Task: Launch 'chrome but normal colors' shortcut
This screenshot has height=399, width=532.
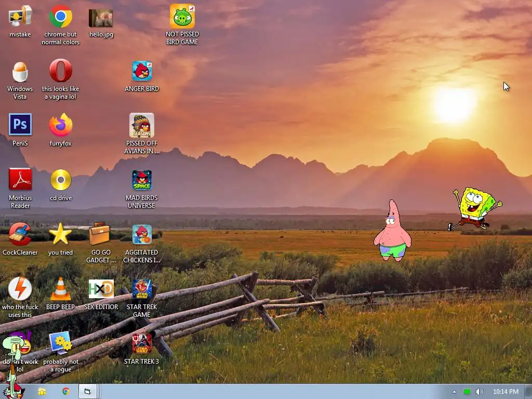Action: [60, 16]
